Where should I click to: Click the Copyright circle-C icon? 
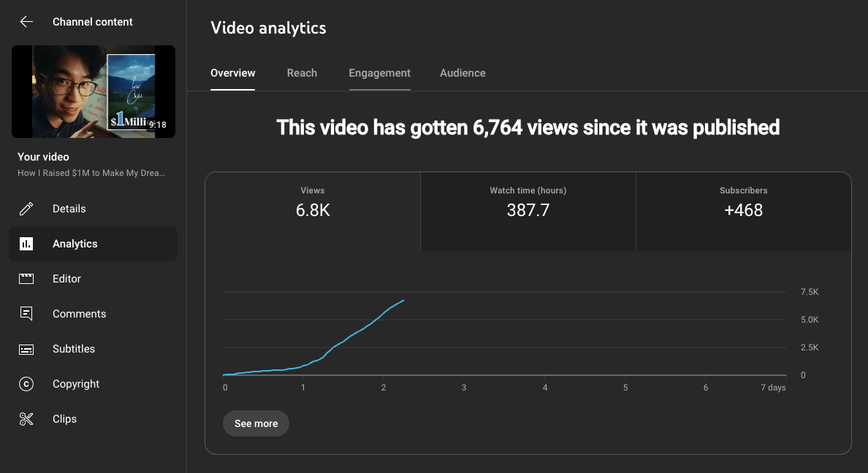[26, 384]
